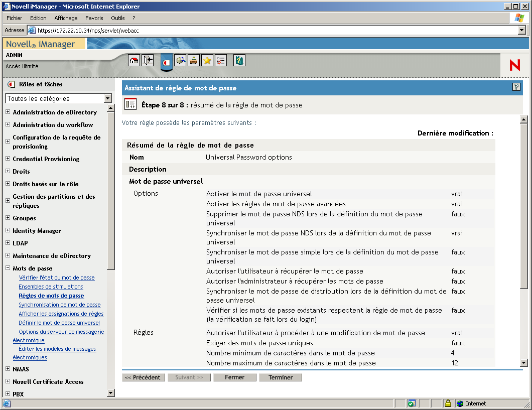Click the help question mark in wizard header

point(516,87)
